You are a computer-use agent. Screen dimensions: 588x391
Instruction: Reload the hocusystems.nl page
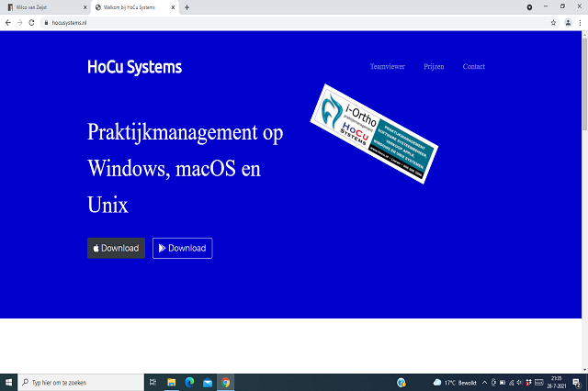(x=31, y=23)
